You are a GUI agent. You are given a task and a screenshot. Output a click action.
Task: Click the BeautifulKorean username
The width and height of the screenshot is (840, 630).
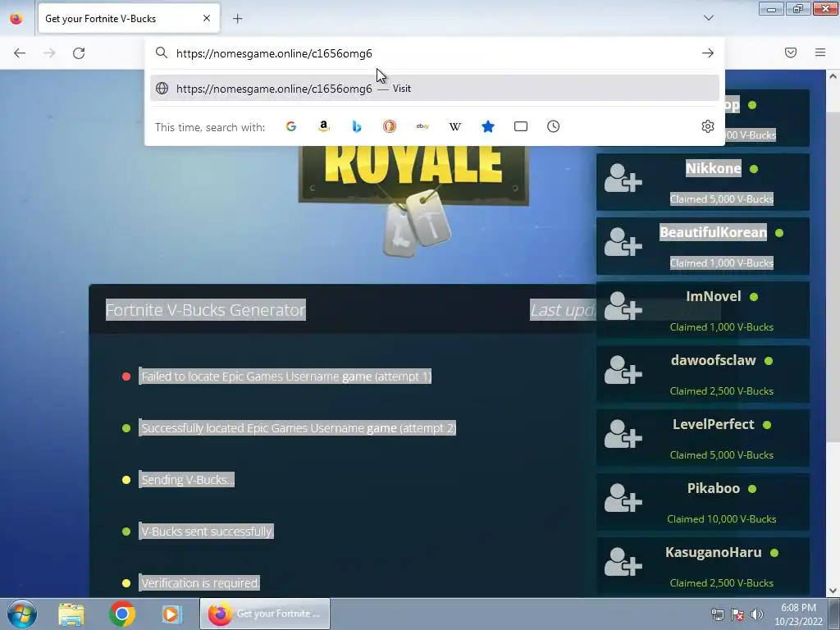[713, 232]
